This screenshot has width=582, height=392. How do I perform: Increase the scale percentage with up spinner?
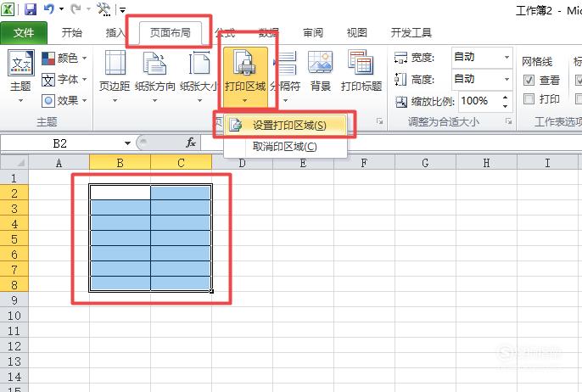click(x=505, y=98)
